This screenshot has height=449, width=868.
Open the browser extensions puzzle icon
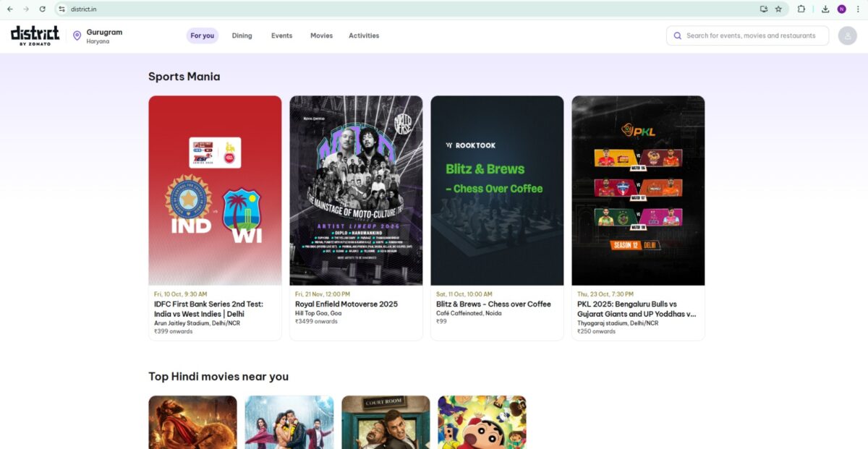tap(801, 9)
